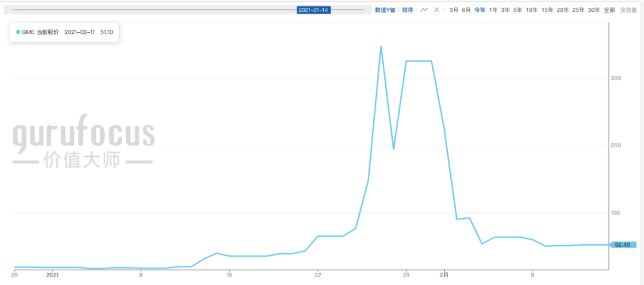Switch to the 1年 range
This screenshot has height=285, width=644.
[493, 10]
